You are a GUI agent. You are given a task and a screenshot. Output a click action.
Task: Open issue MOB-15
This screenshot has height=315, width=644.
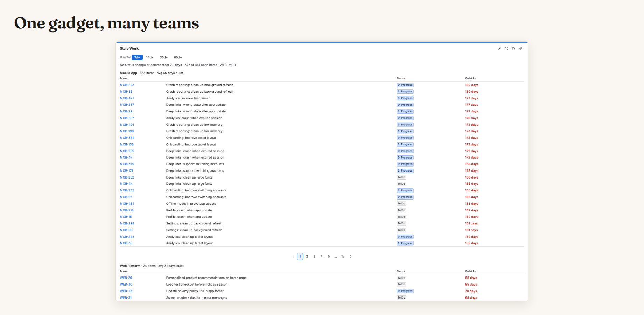126,217
